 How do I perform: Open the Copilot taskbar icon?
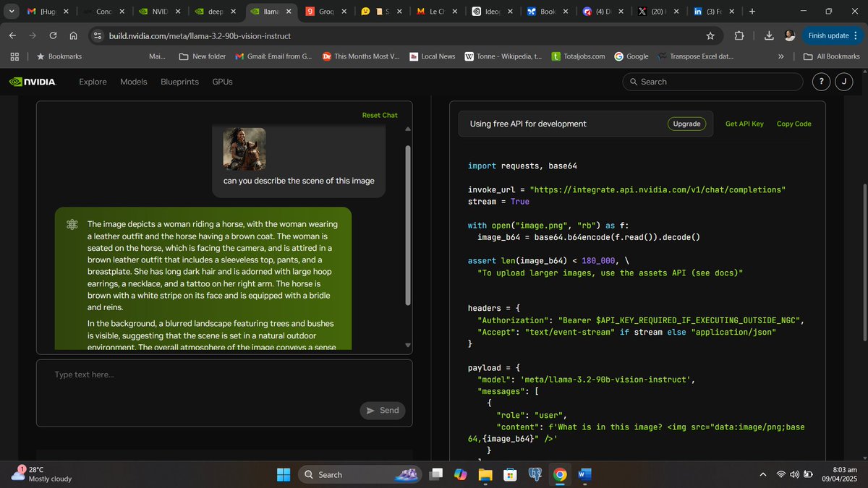click(461, 474)
